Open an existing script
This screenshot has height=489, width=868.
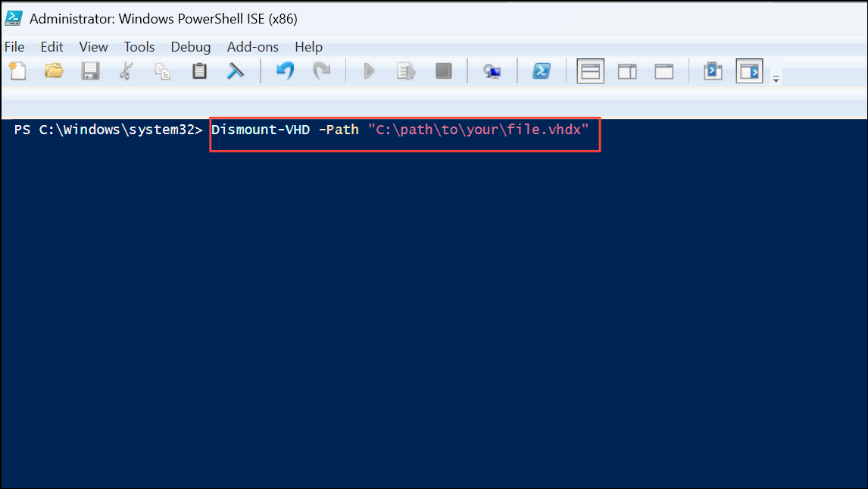coord(53,71)
